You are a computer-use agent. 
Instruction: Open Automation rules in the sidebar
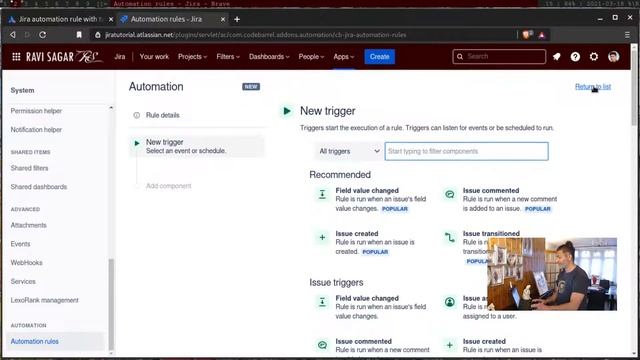click(x=55, y=341)
